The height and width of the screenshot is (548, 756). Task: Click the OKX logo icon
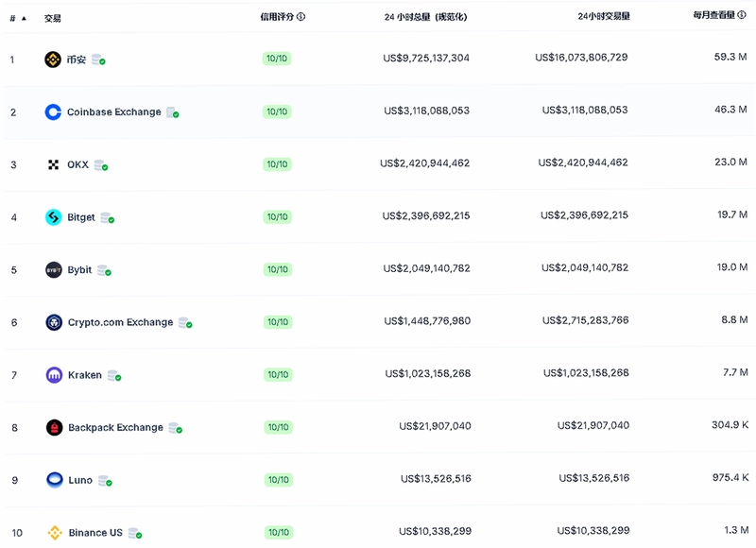click(54, 164)
